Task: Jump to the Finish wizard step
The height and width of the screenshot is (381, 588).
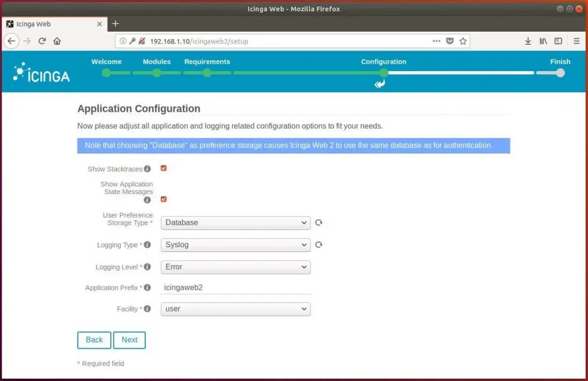Action: pos(560,61)
